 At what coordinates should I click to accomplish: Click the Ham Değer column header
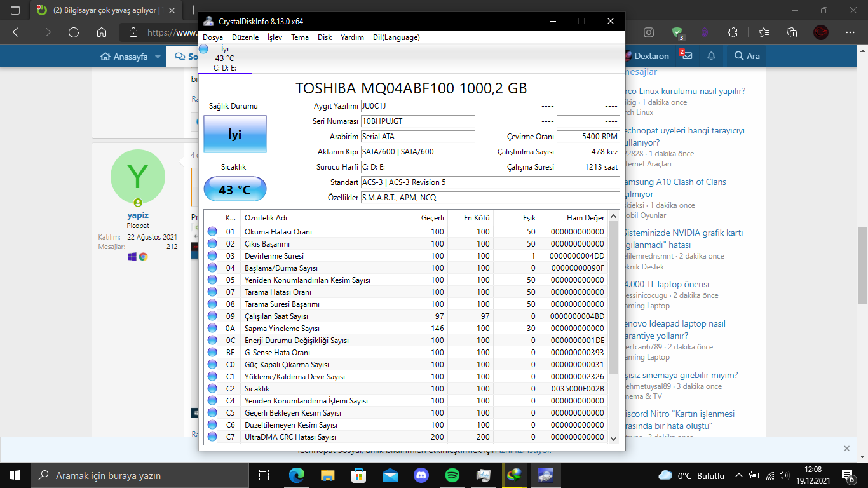[x=574, y=218]
